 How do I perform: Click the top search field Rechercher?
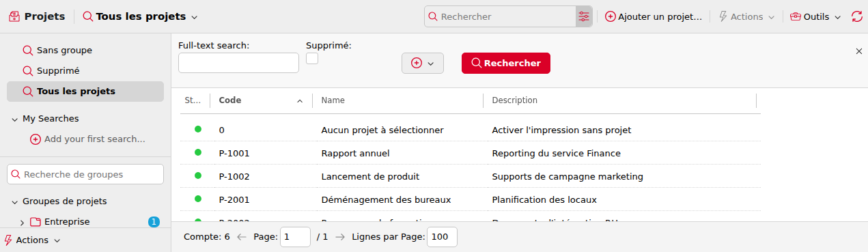tap(500, 16)
